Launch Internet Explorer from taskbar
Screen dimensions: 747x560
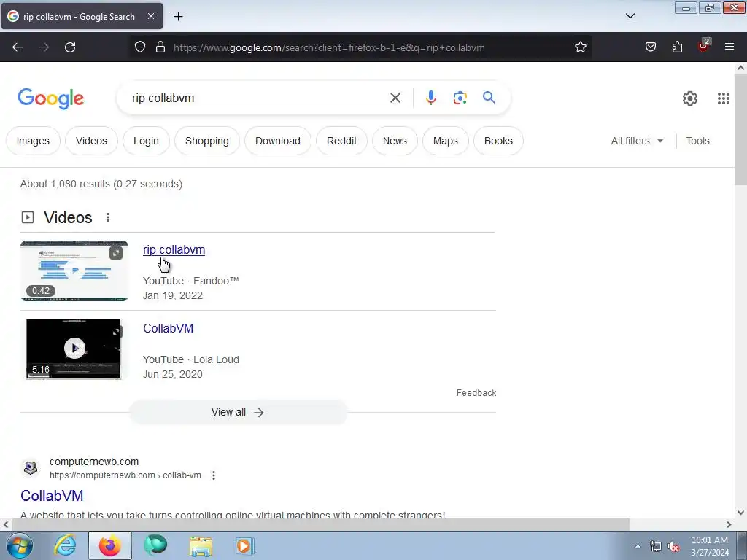coord(65,545)
